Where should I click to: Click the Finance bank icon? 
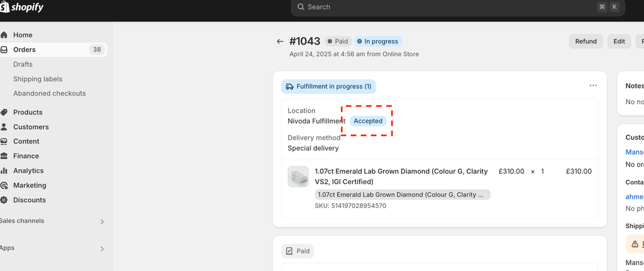4,156
